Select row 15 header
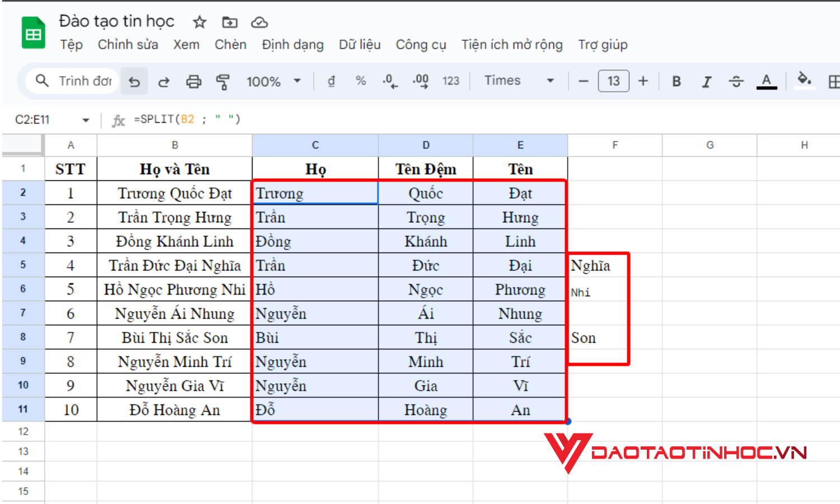840x504 pixels. click(x=23, y=492)
